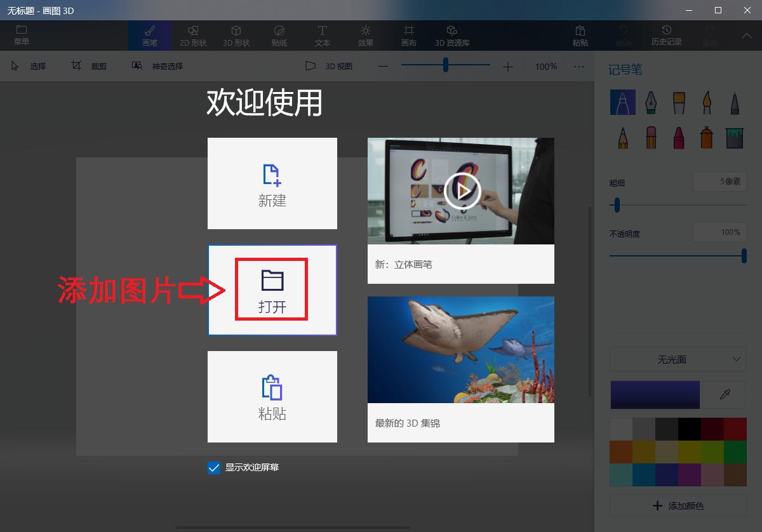Viewport: 762px width, 532px height.
Task: Open the 菜单 (Menu)
Action: (22, 35)
